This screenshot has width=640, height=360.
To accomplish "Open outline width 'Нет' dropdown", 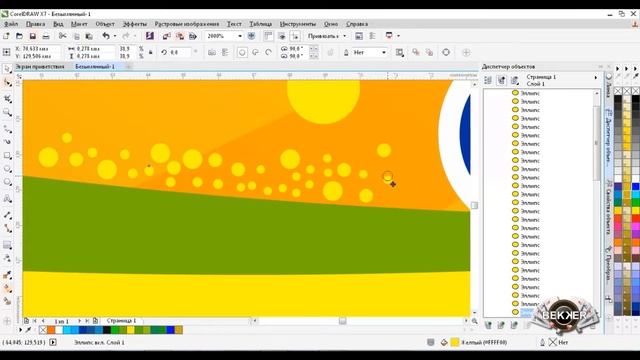I will click(384, 52).
